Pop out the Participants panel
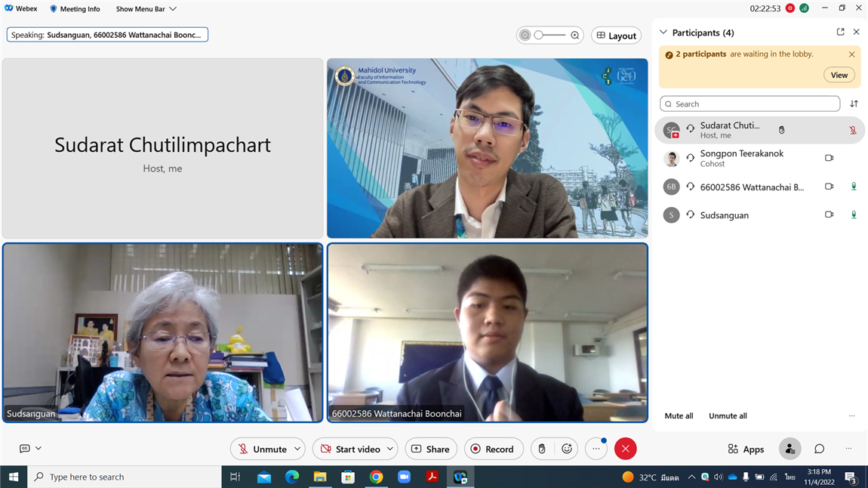Image resolution: width=868 pixels, height=488 pixels. 840,32
